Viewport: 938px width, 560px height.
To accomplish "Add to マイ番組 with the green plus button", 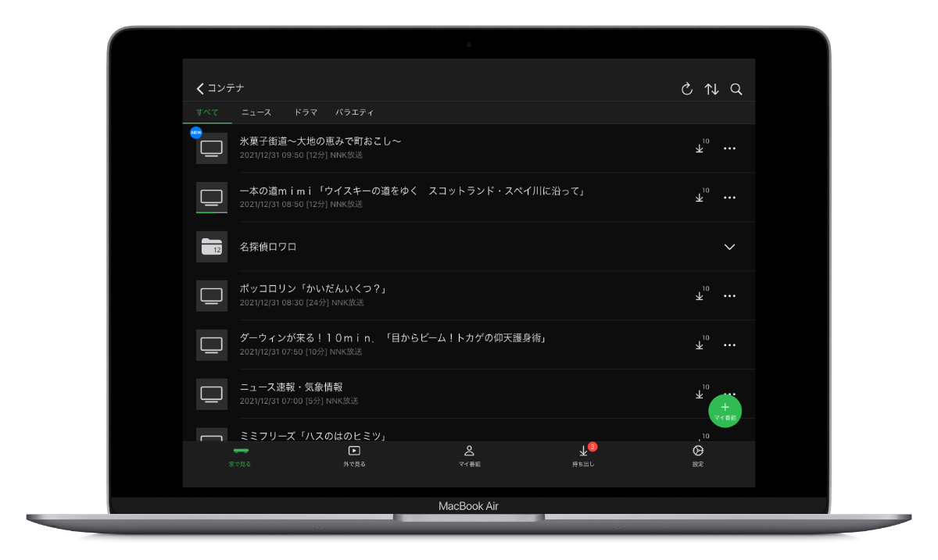I will [x=725, y=411].
